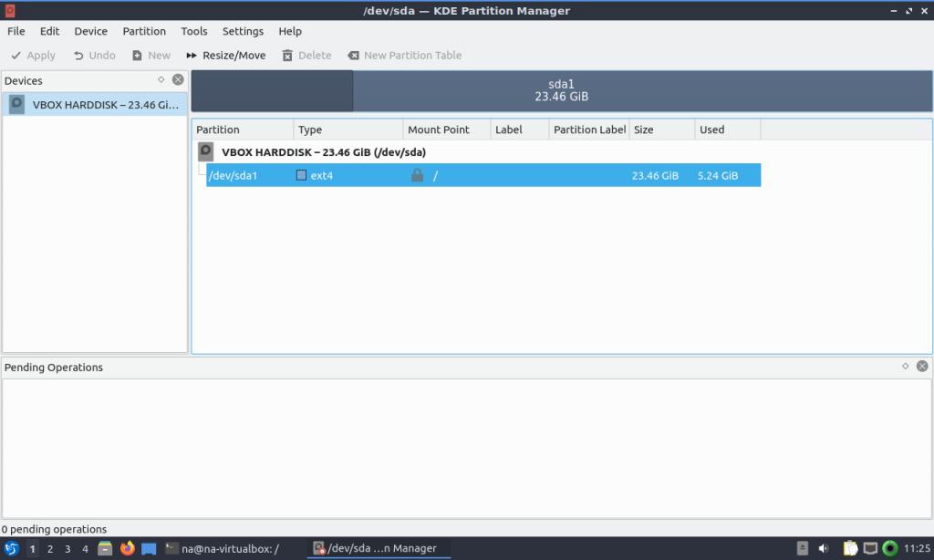Open the Device menu
Image resolution: width=934 pixels, height=560 pixels.
tap(90, 31)
